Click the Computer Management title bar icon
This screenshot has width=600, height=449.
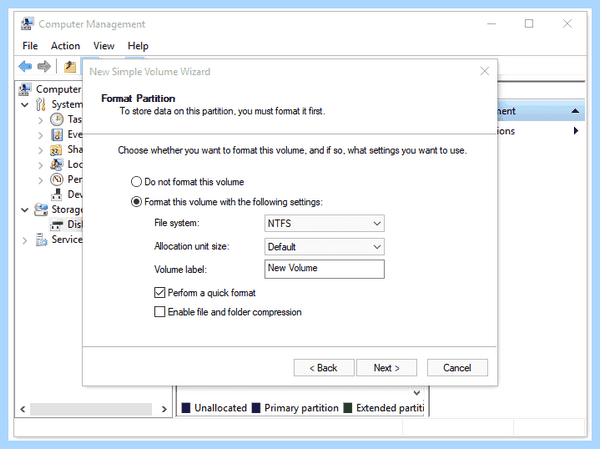[x=27, y=24]
